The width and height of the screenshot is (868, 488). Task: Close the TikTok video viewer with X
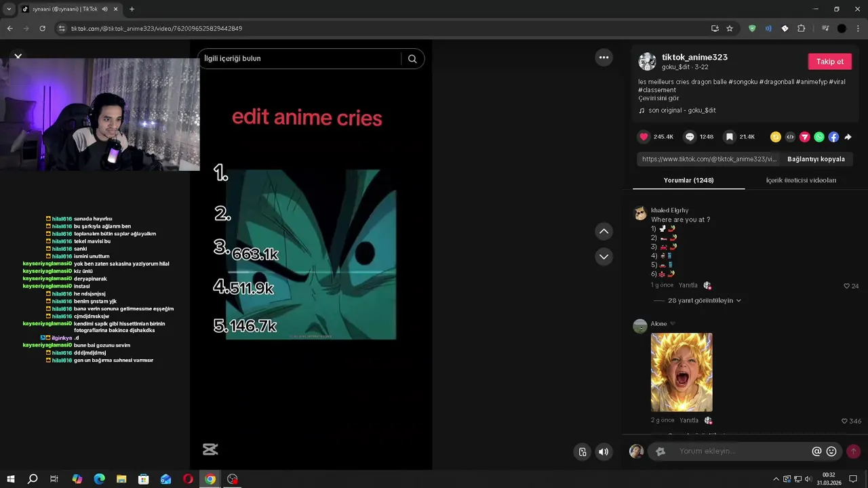pos(18,56)
